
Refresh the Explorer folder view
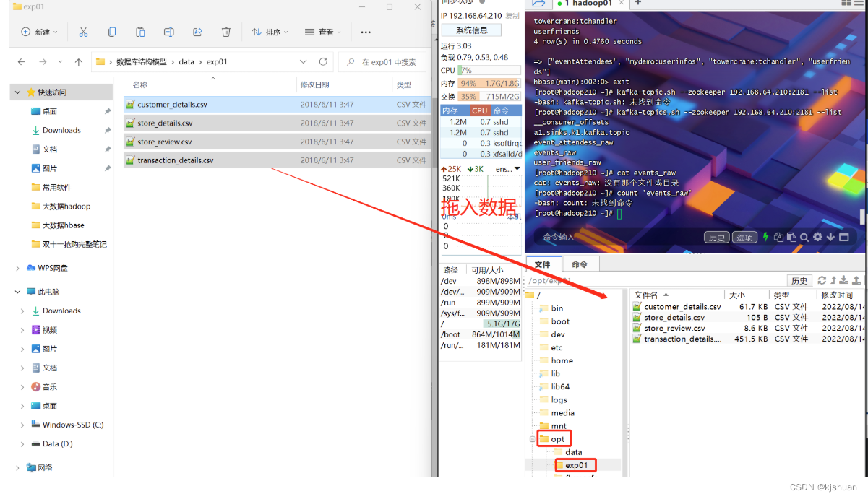[323, 62]
